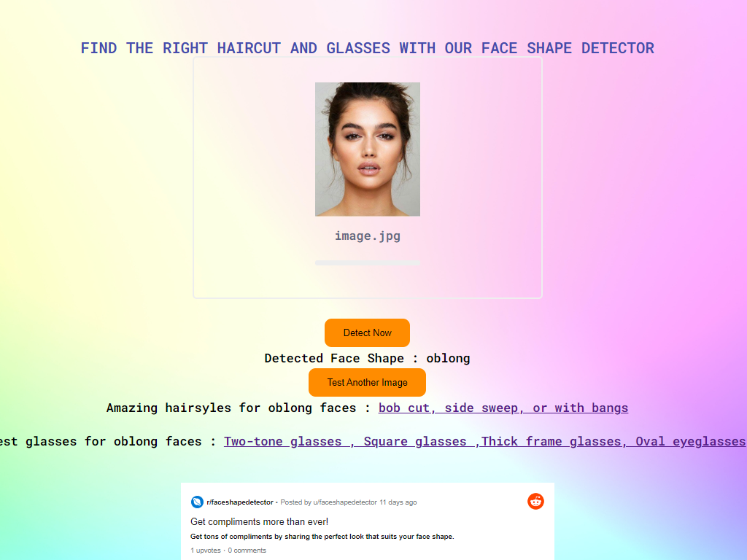Image resolution: width=747 pixels, height=560 pixels.
Task: Click the Detect Now button
Action: 368,332
